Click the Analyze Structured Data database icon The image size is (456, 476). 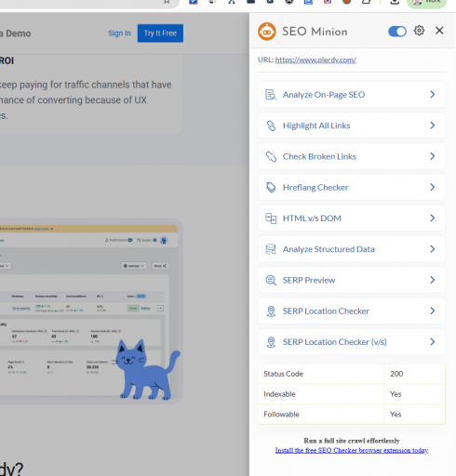(271, 249)
